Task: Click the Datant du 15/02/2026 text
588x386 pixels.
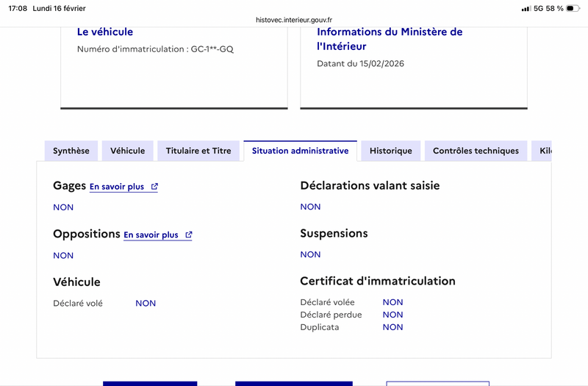Action: tap(360, 64)
